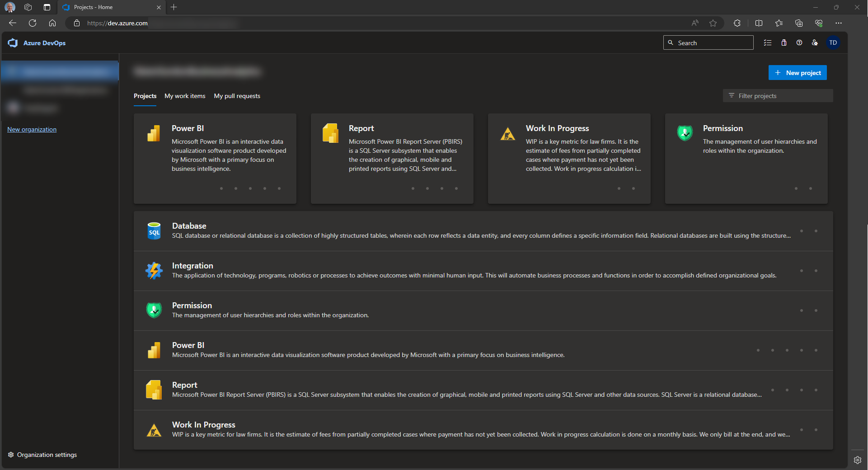Click the browser Refresh icon
The image size is (868, 470).
tap(33, 23)
